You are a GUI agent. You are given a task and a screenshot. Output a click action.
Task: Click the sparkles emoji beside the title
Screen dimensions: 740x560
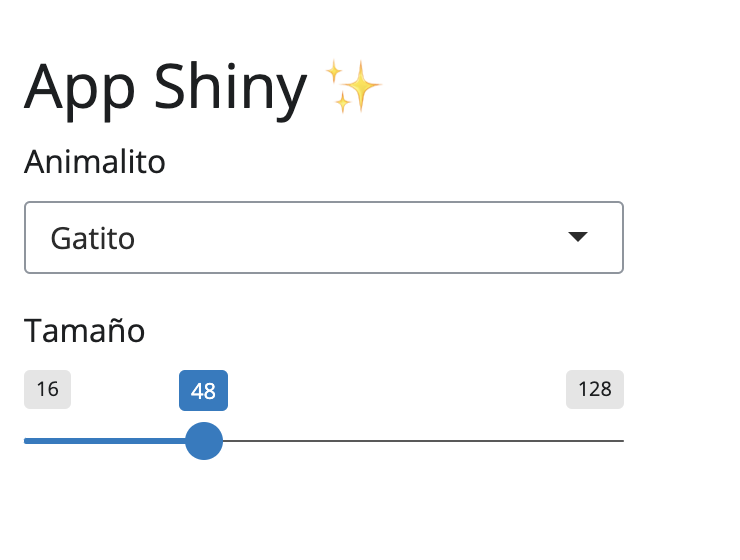(354, 86)
